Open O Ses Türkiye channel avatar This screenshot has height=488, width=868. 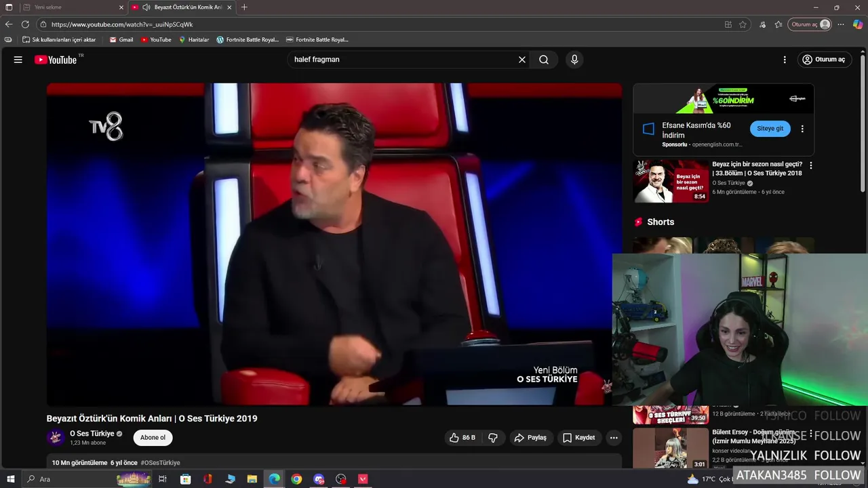point(56,437)
